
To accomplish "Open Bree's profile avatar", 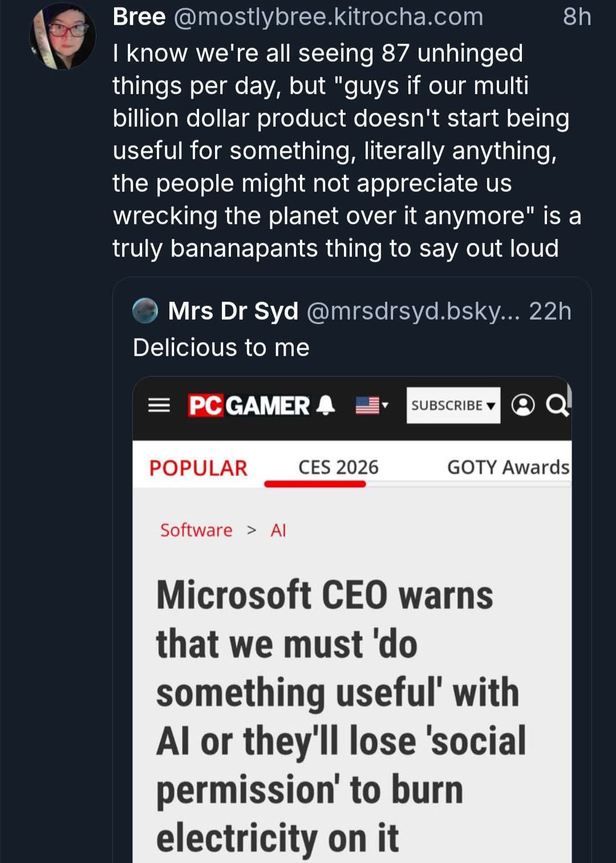I will [x=62, y=37].
